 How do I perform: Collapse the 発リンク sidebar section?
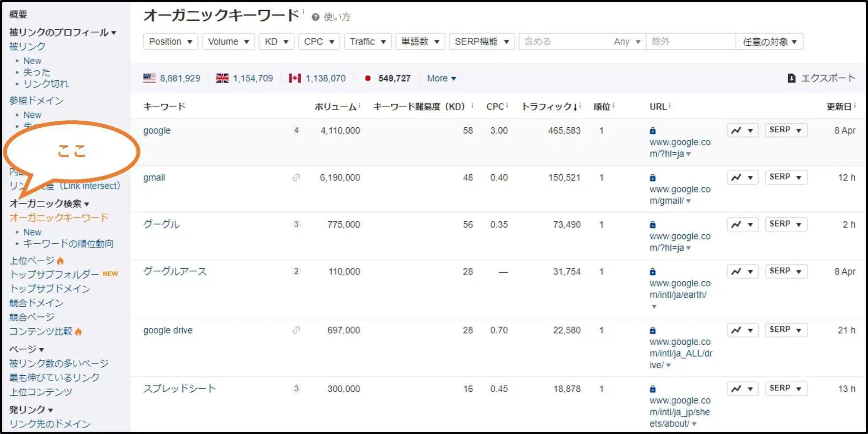point(31,409)
